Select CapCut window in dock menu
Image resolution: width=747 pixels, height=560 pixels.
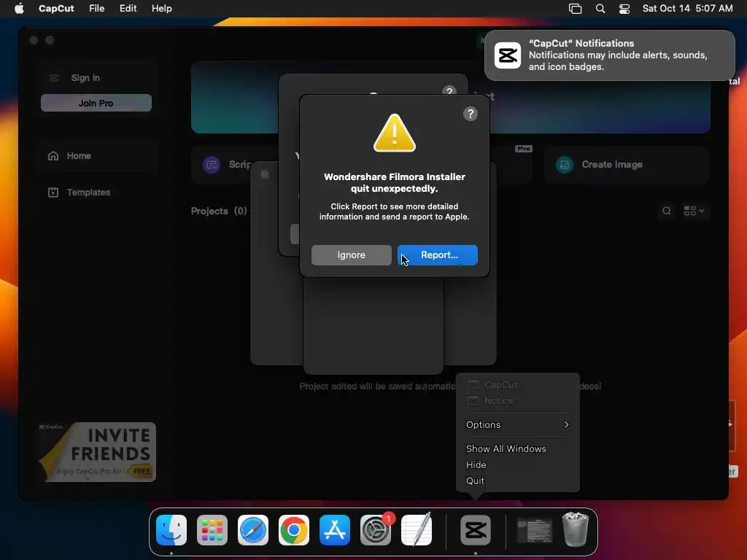point(518,384)
